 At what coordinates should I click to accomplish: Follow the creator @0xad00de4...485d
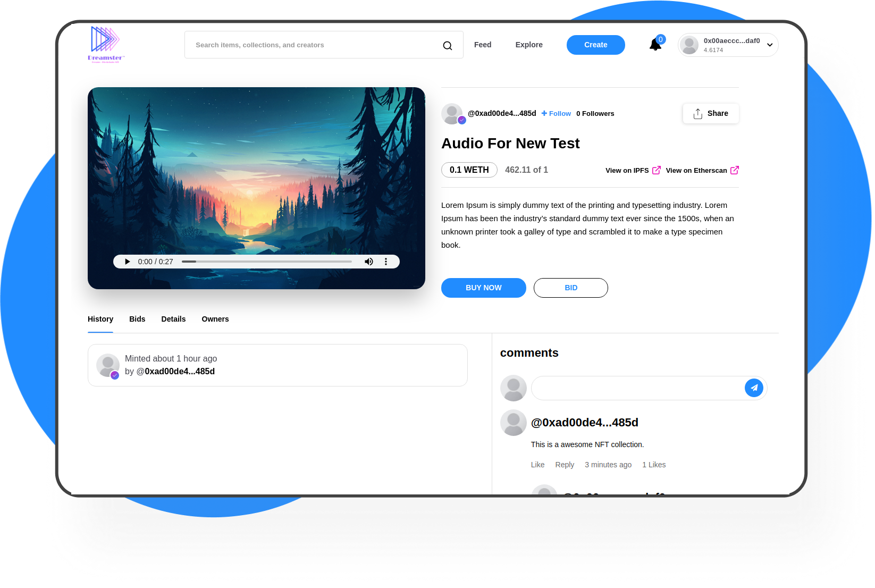click(x=556, y=114)
